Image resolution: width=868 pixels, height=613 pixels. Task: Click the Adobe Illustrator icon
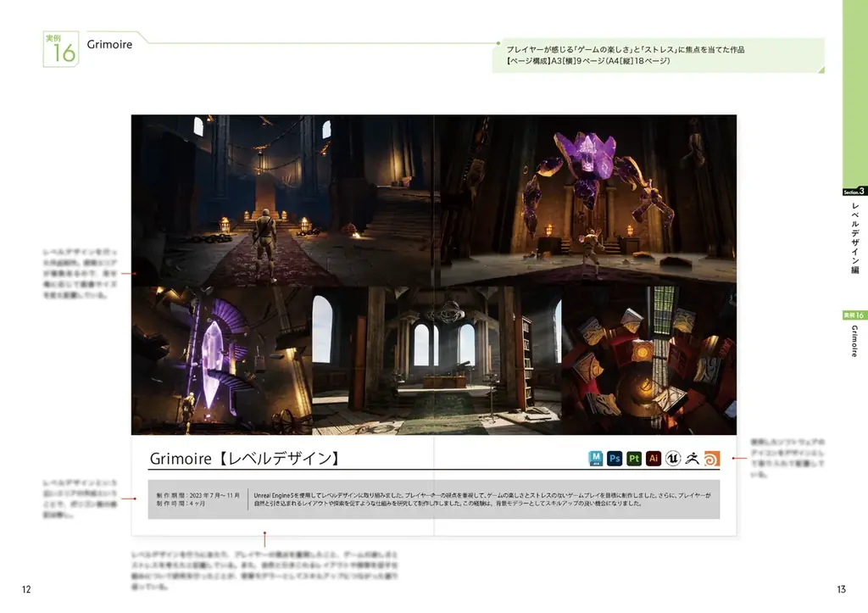[x=653, y=458]
